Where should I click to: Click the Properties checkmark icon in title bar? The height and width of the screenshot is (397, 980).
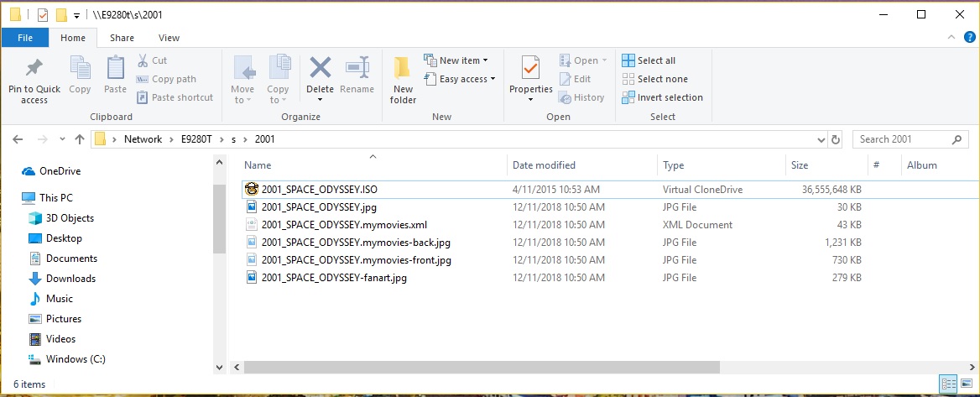pos(43,15)
